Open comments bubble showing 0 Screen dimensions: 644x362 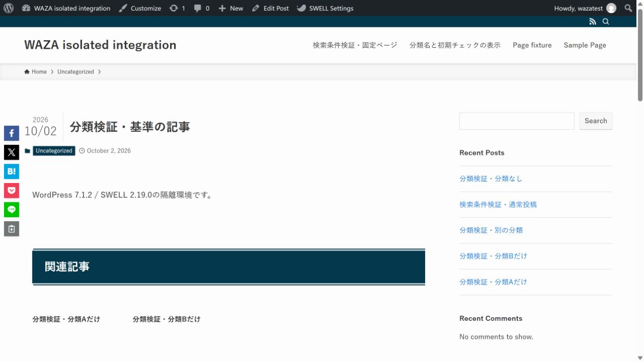coord(202,8)
